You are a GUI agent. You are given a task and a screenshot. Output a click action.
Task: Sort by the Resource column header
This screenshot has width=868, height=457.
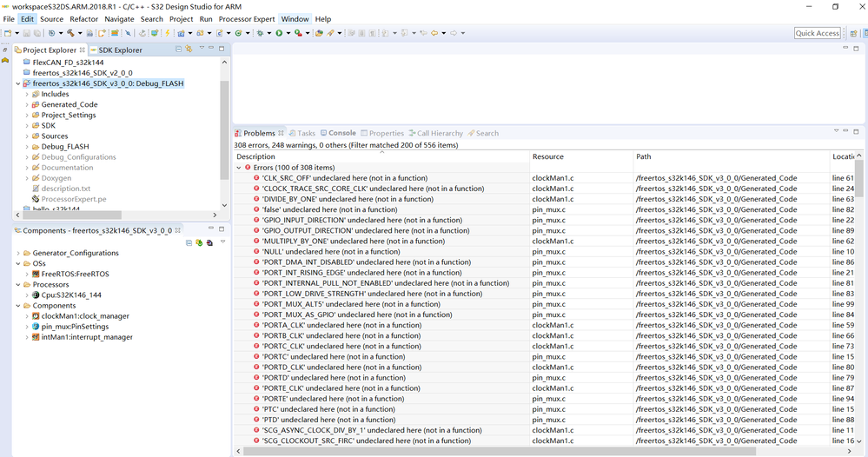(x=581, y=156)
